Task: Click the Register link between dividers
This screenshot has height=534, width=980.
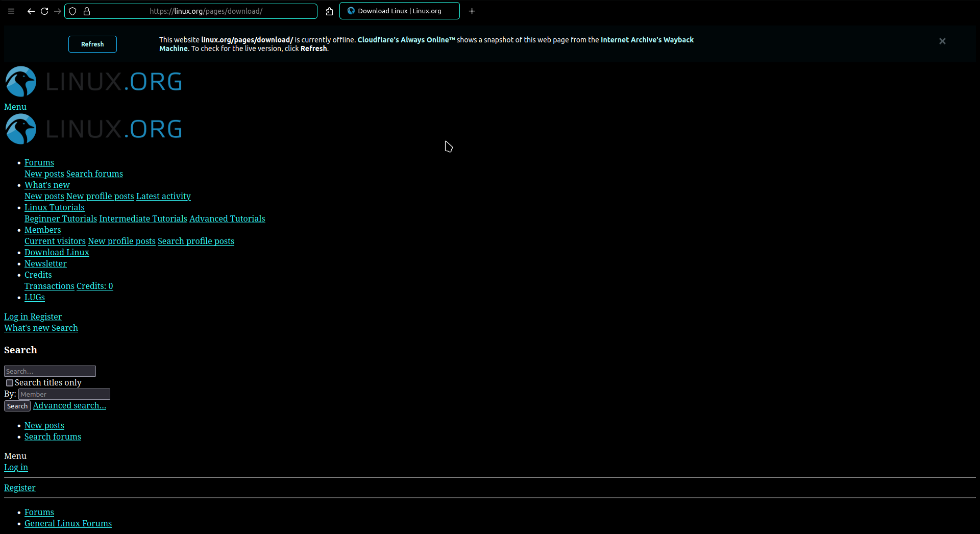Action: point(20,488)
